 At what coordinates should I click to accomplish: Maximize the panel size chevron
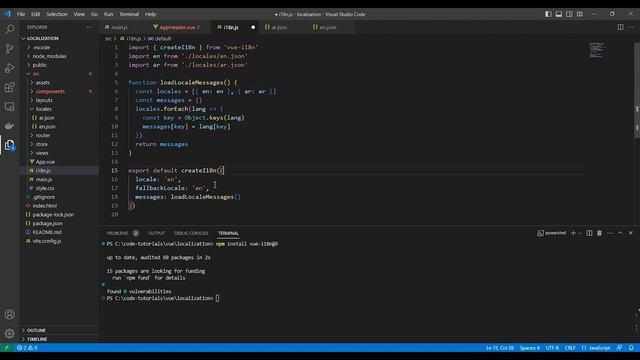(x=620, y=233)
